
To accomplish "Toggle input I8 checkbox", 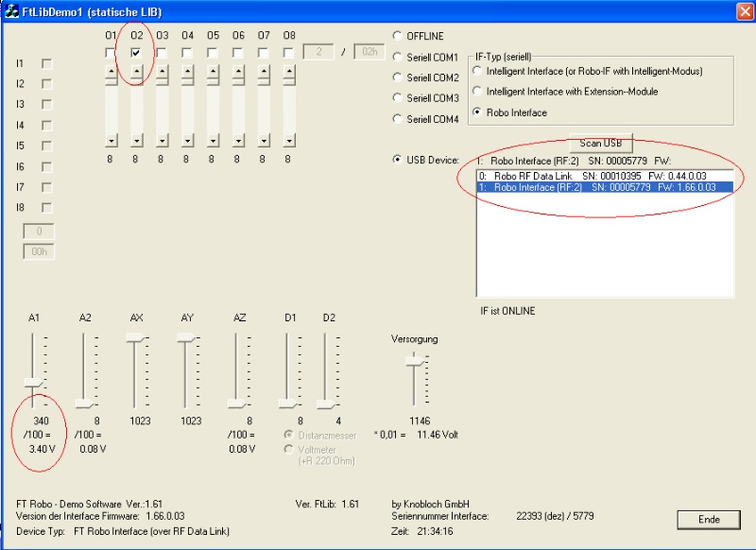I will click(x=46, y=208).
